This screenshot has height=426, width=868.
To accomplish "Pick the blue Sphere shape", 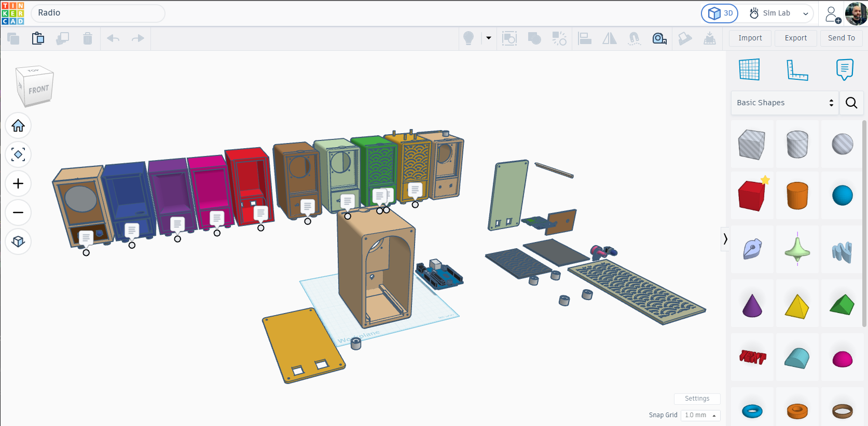I will coord(843,196).
